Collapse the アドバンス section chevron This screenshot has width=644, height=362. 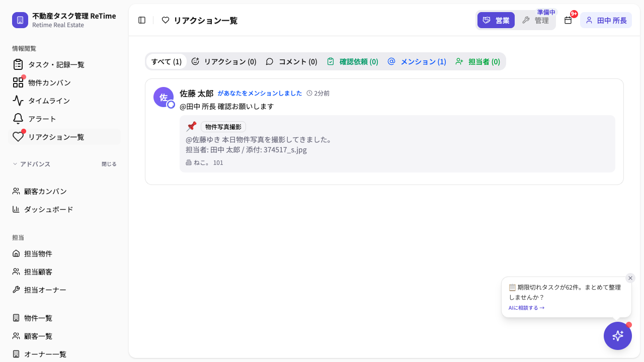point(15,164)
